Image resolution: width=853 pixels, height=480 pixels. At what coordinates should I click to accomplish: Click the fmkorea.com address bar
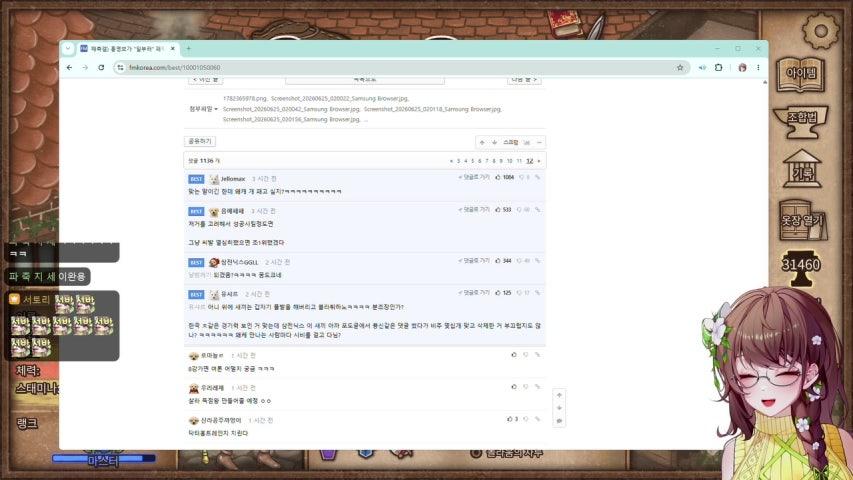pyautogui.click(x=400, y=67)
